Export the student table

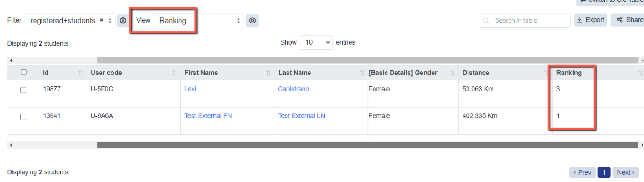(x=591, y=20)
